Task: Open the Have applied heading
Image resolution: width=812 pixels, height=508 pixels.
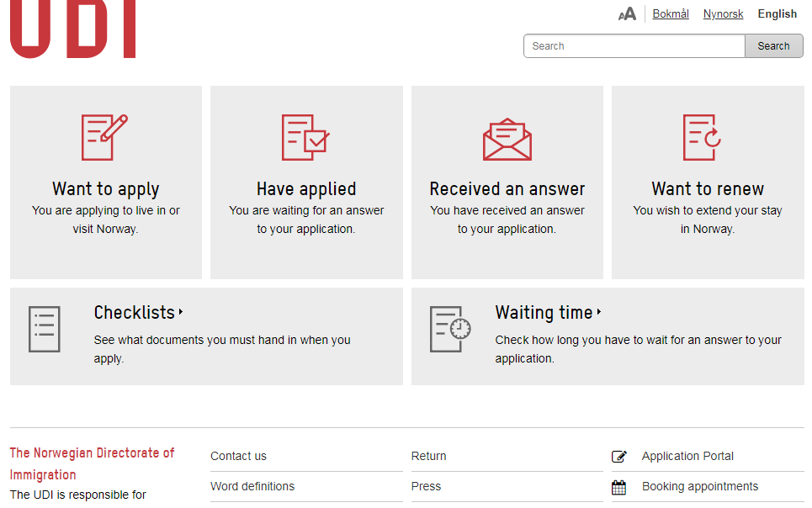Action: [x=306, y=189]
